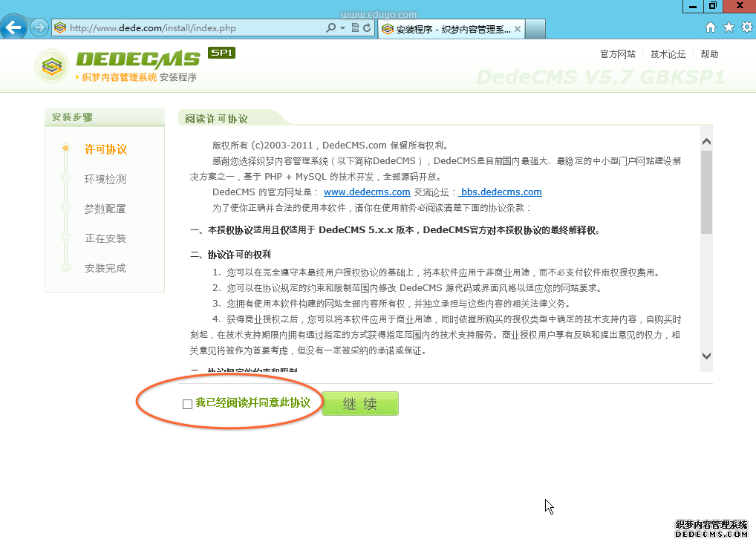The width and height of the screenshot is (756, 545).
Task: Open the bbs.dedecms.com forum link
Action: pos(501,192)
